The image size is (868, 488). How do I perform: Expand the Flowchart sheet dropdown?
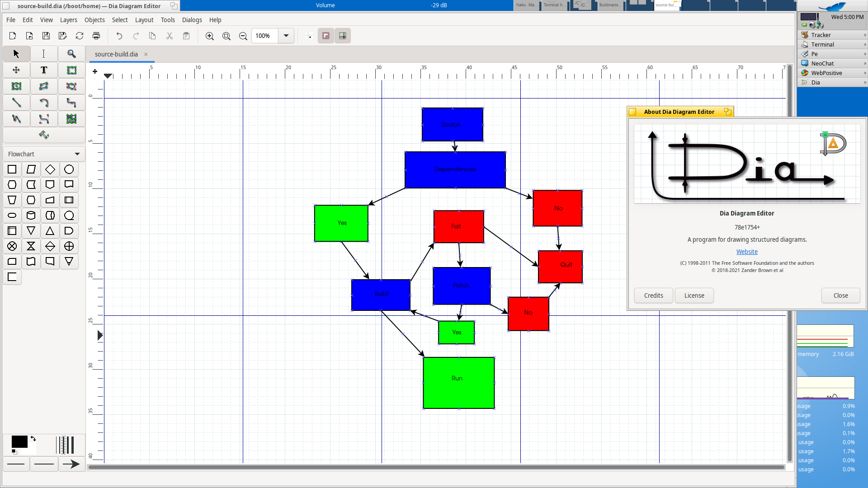pyautogui.click(x=77, y=154)
